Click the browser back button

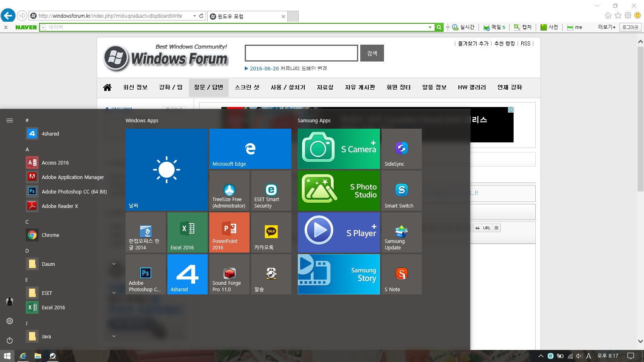coord(8,16)
